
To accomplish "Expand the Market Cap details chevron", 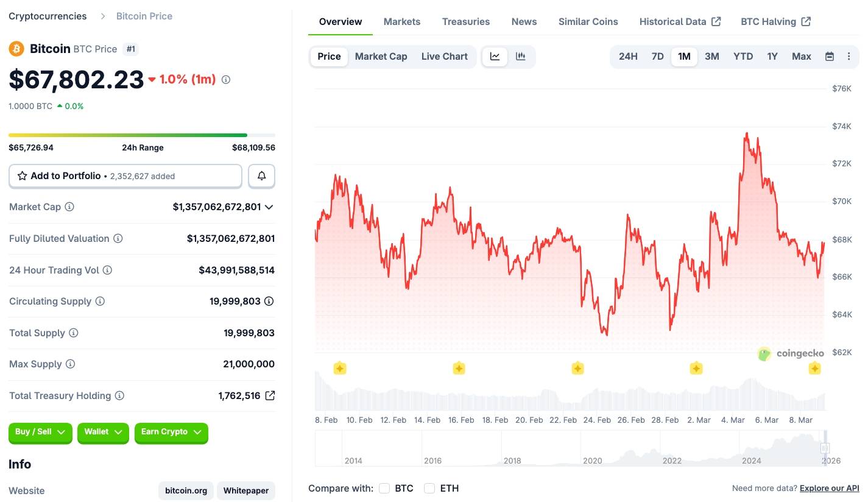I will (269, 207).
